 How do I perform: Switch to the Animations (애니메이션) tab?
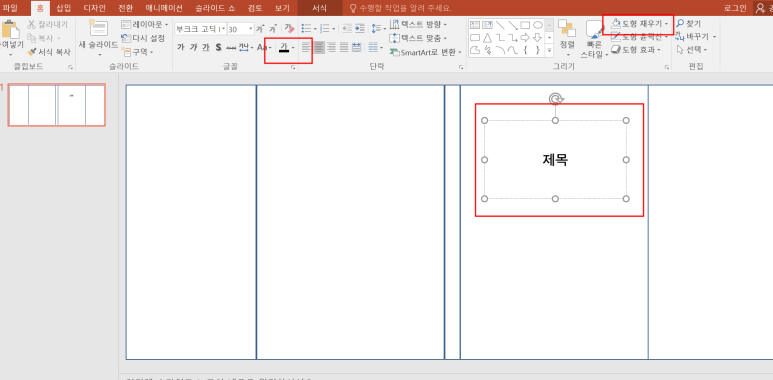[x=164, y=8]
